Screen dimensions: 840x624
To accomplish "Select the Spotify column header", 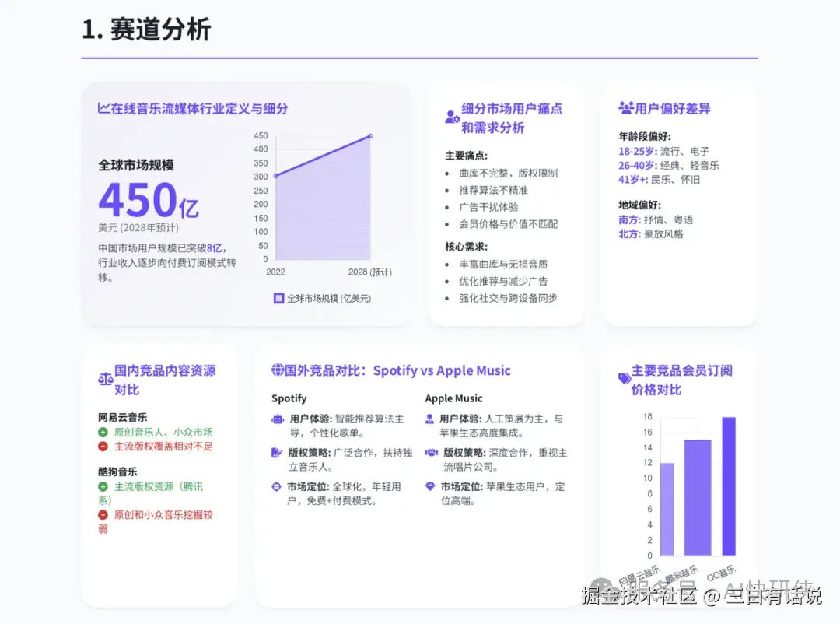I will click(289, 398).
